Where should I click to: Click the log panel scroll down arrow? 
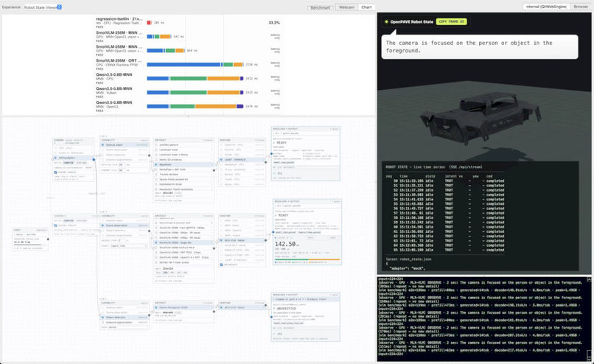589,359
